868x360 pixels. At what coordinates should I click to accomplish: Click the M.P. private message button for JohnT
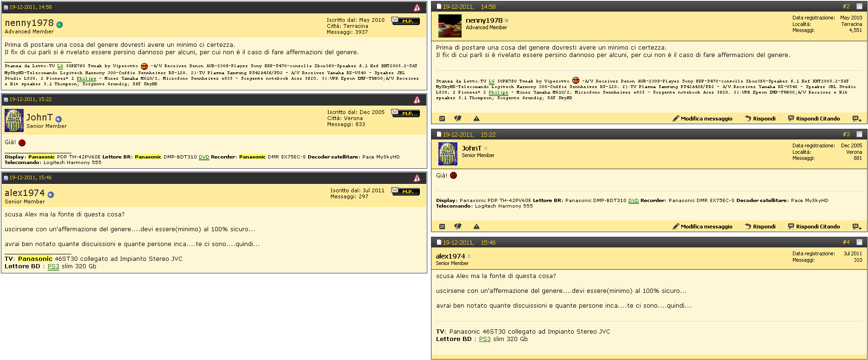405,113
